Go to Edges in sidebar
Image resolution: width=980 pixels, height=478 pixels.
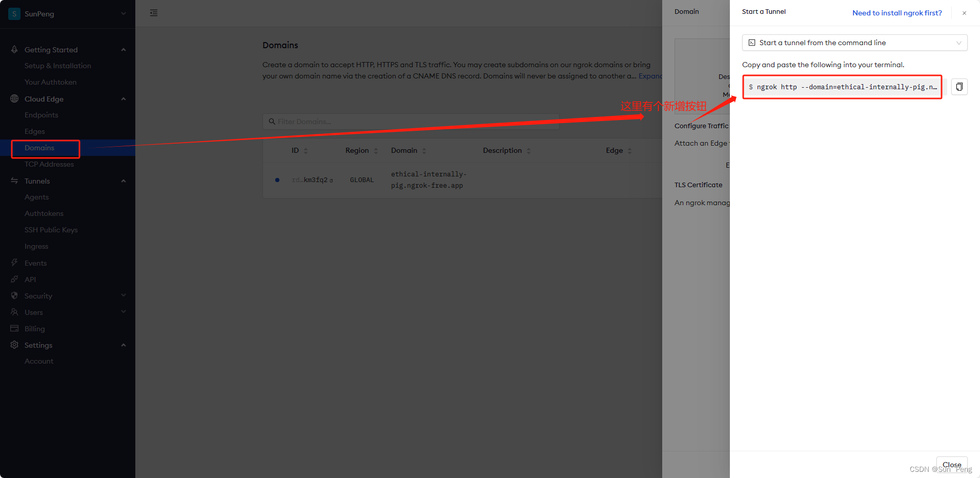pos(35,131)
